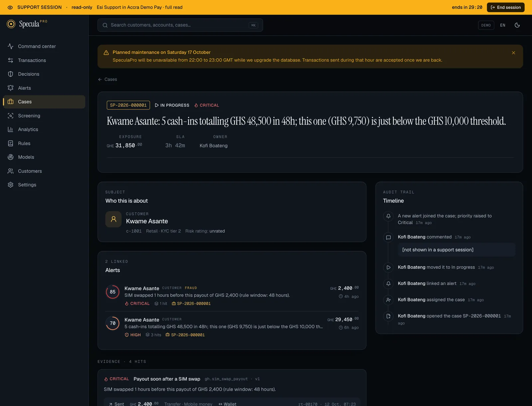The image size is (532, 406).
Task: Click the Kwame Asante customer avatar icon
Action: (x=113, y=219)
